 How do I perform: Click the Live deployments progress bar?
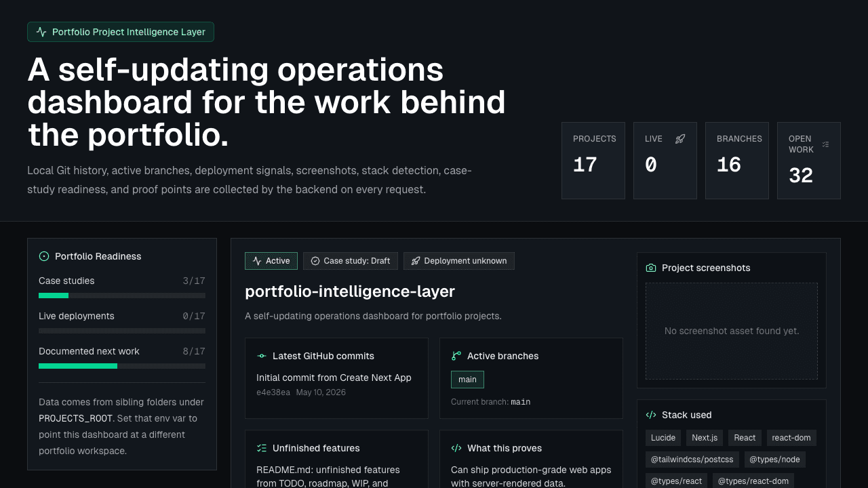tap(122, 331)
